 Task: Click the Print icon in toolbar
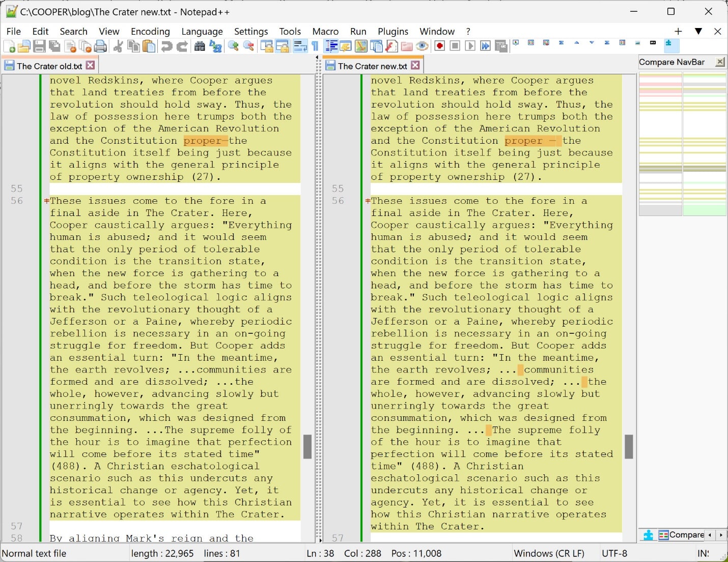pyautogui.click(x=101, y=46)
